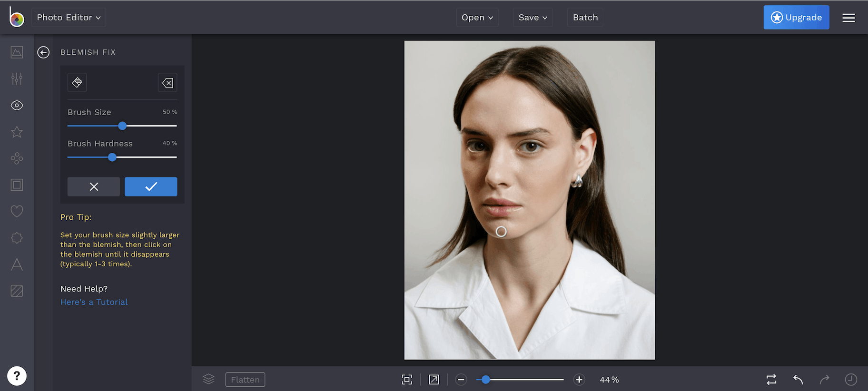The width and height of the screenshot is (868, 391).
Task: Open the Open dropdown menu
Action: [x=477, y=18]
